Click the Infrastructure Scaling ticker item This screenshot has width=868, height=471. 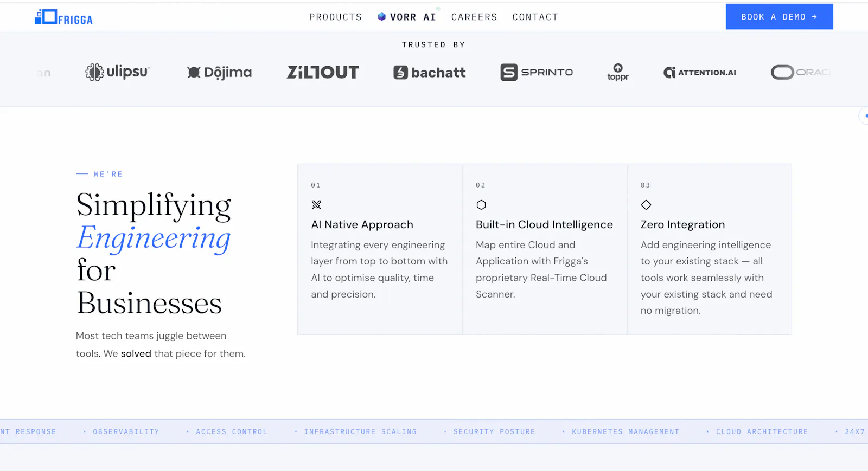coord(360,432)
